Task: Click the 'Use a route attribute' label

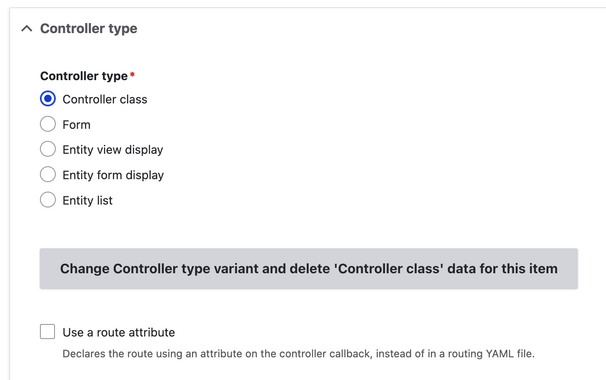Action: [x=119, y=332]
